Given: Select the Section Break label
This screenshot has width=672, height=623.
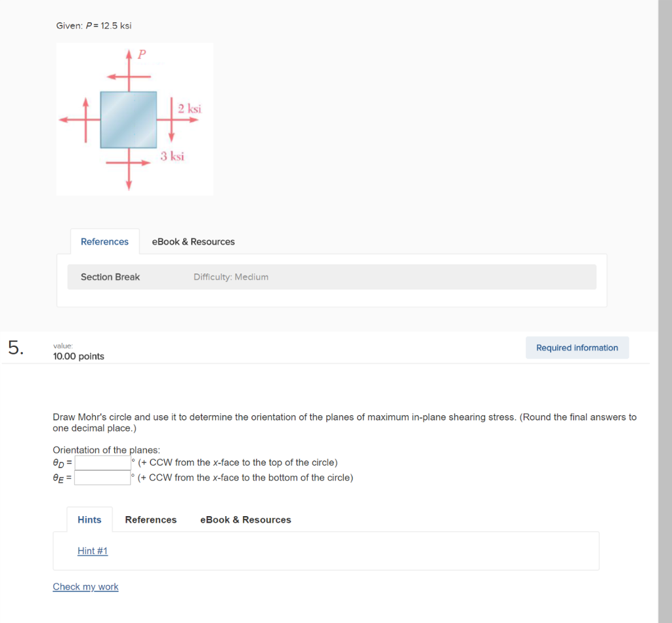Looking at the screenshot, I should pyautogui.click(x=110, y=277).
